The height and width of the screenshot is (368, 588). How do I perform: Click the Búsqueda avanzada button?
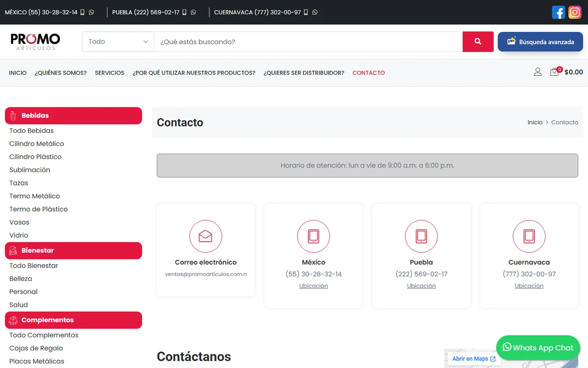pos(540,42)
